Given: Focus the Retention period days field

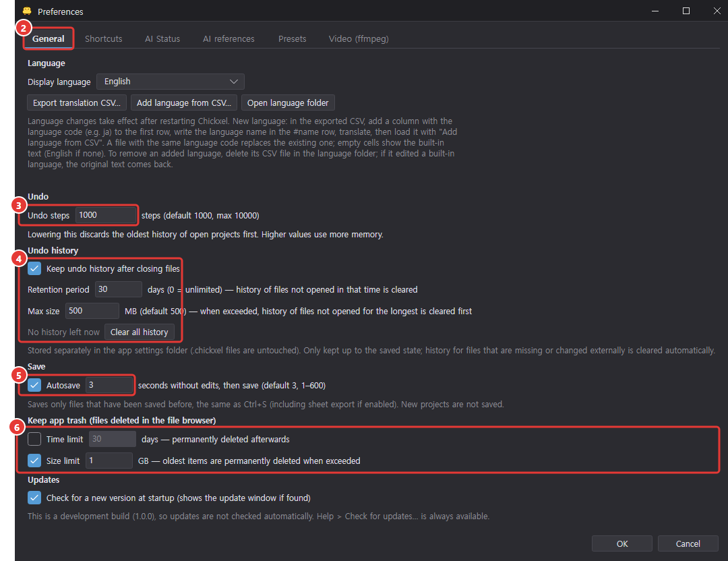Looking at the screenshot, I should (x=119, y=289).
